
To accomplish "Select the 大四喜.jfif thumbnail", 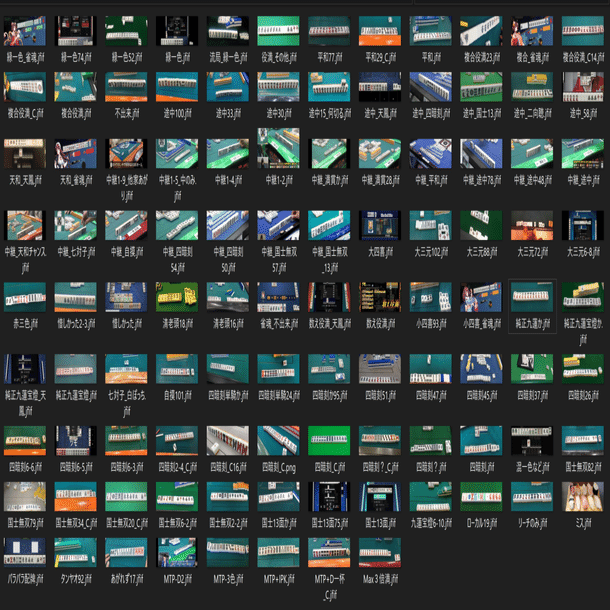I will click(x=380, y=225).
